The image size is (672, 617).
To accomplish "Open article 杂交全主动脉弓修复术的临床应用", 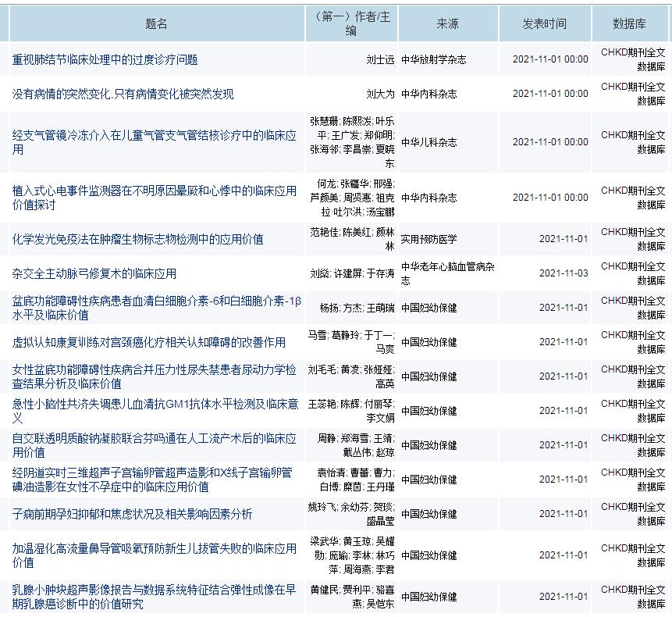I will [x=94, y=273].
